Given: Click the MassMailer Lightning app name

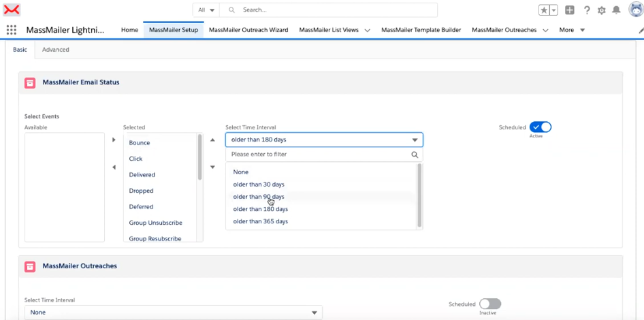Looking at the screenshot, I should [65, 30].
